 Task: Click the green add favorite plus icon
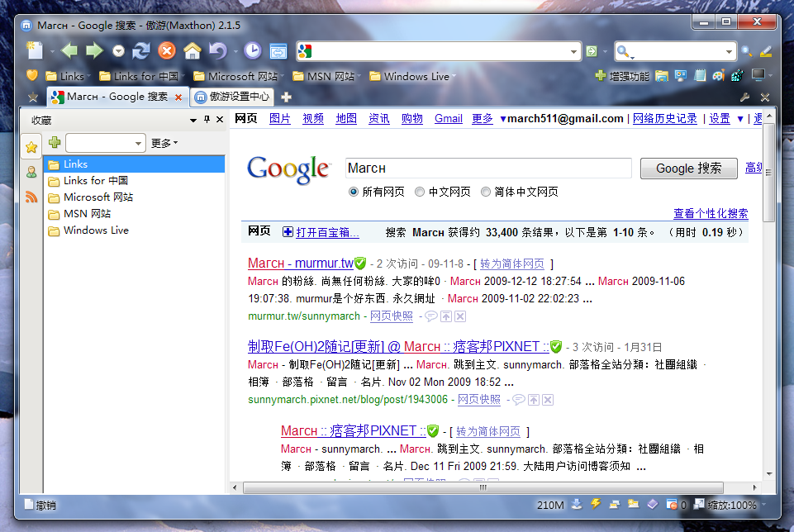pyautogui.click(x=55, y=142)
